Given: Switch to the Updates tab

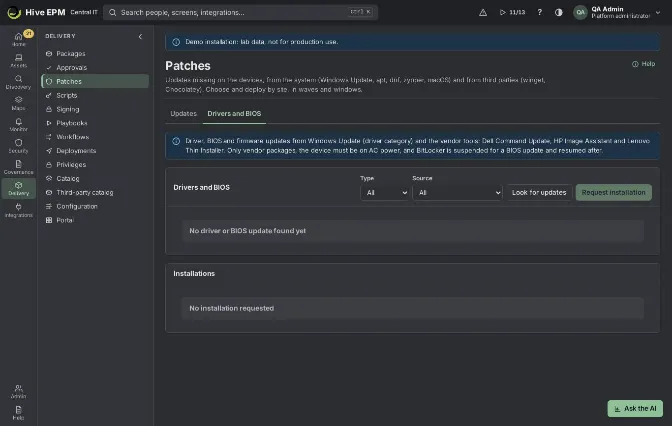Looking at the screenshot, I should tap(183, 114).
